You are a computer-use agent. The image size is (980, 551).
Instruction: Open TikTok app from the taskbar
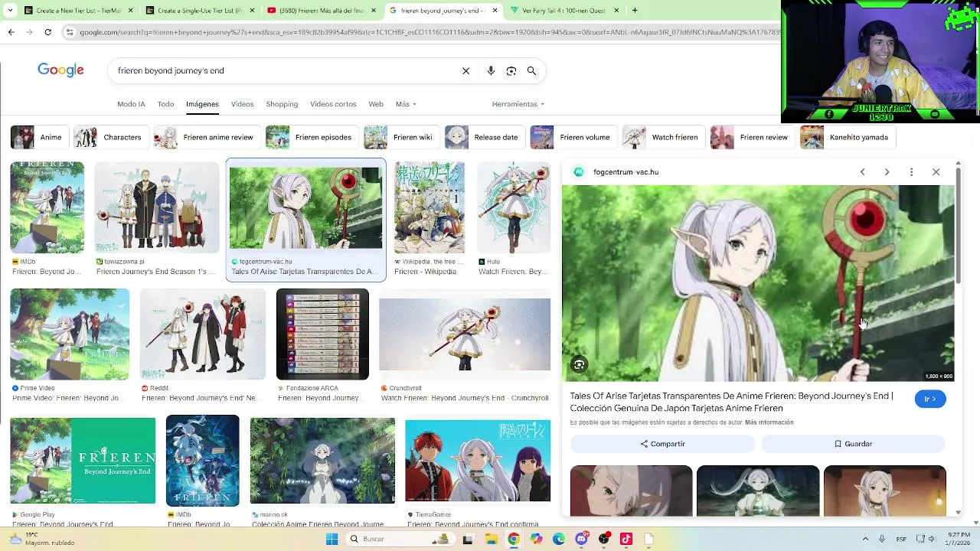pyautogui.click(x=626, y=539)
